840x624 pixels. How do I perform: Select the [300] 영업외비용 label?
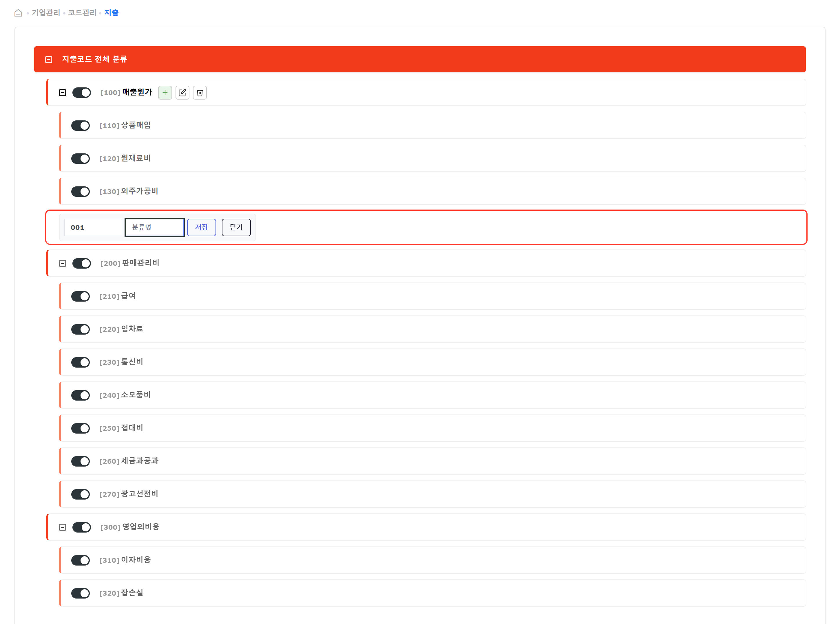point(130,527)
